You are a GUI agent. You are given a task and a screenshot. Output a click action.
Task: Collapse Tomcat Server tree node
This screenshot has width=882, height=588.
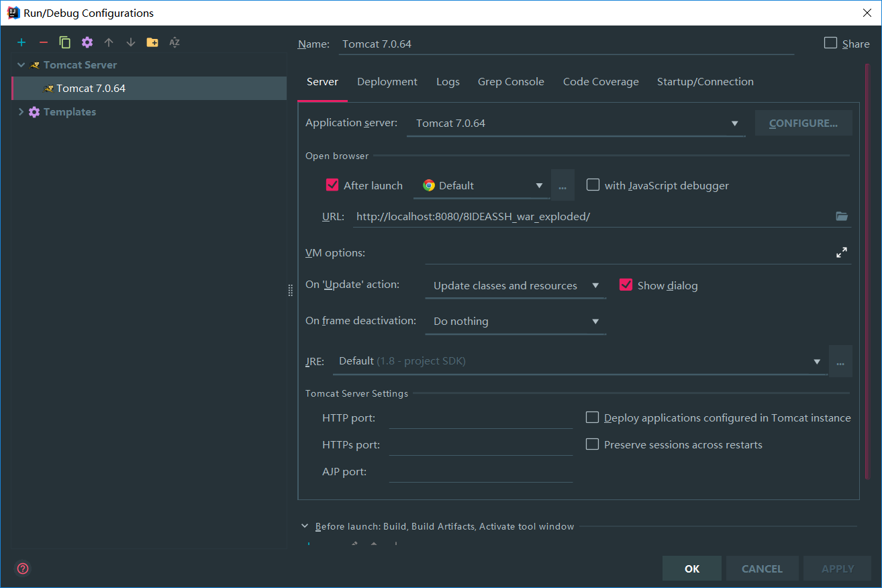[x=21, y=65]
